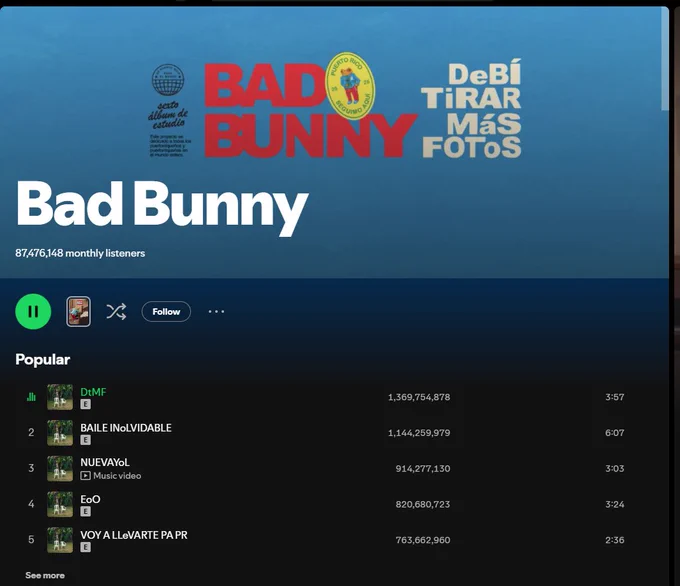
Task: Click the explicit badge under EoO
Action: 85,511
